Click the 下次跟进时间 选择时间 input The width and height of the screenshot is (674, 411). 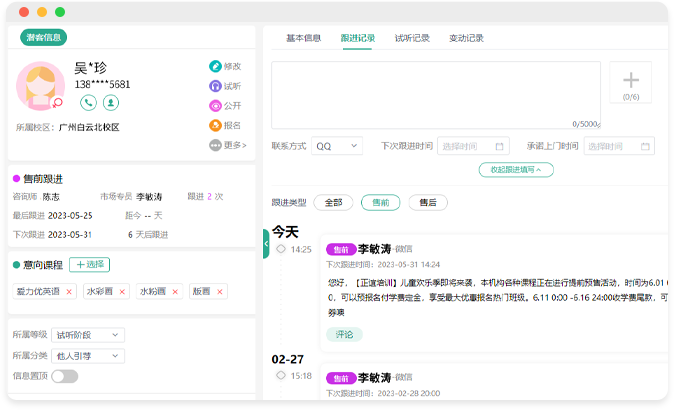tap(473, 146)
